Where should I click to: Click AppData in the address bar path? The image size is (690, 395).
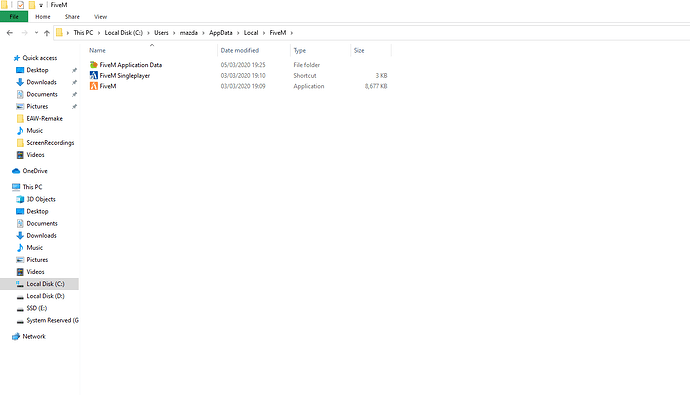coord(220,33)
